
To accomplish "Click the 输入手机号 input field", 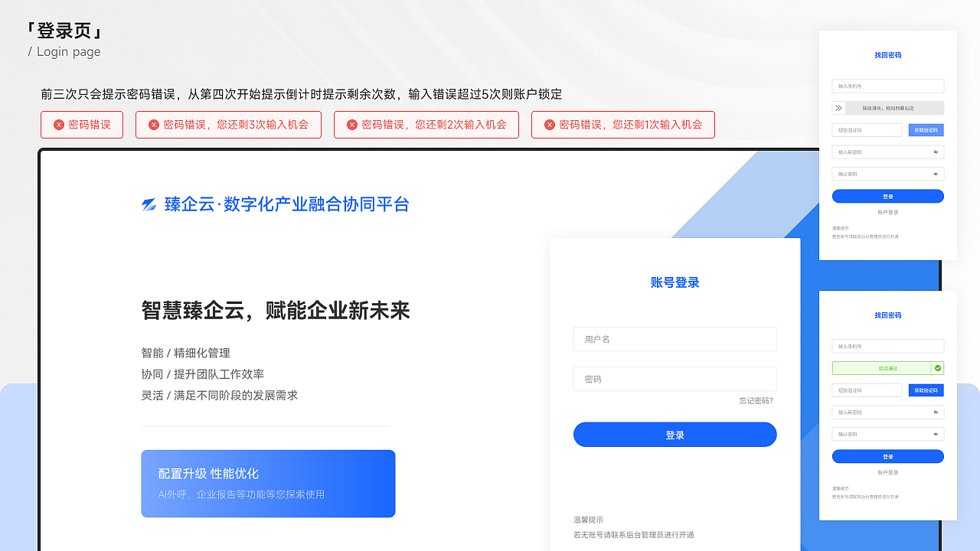I will pyautogui.click(x=888, y=86).
